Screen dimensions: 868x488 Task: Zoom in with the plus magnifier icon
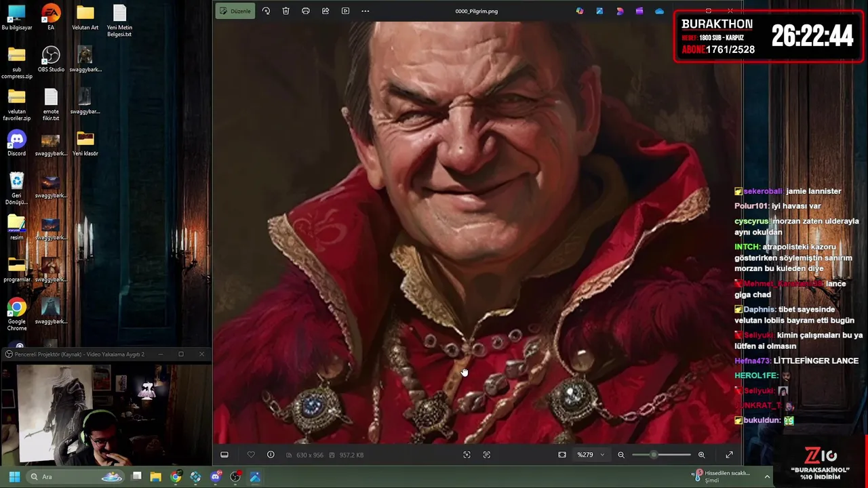702,455
